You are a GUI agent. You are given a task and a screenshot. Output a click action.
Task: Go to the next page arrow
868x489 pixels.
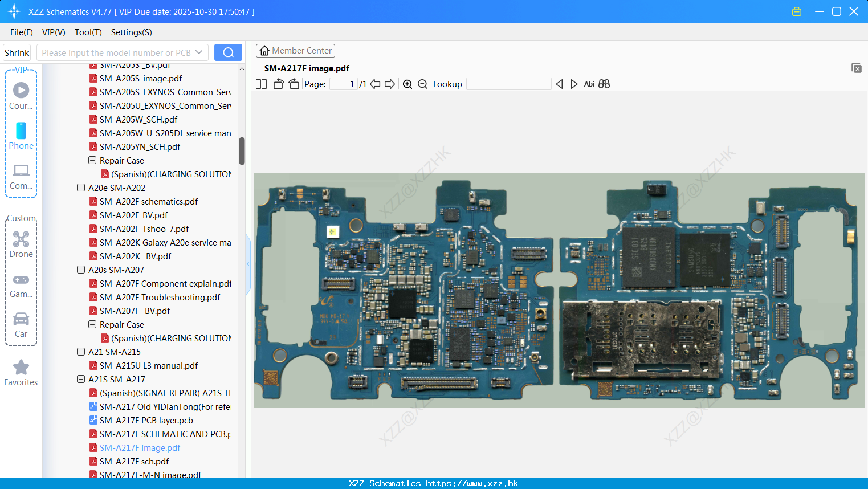click(390, 84)
